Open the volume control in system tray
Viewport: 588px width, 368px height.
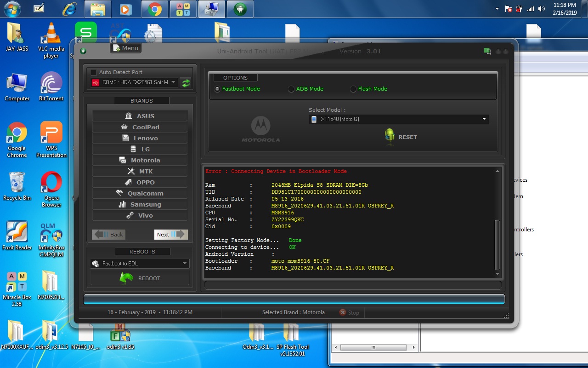542,9
